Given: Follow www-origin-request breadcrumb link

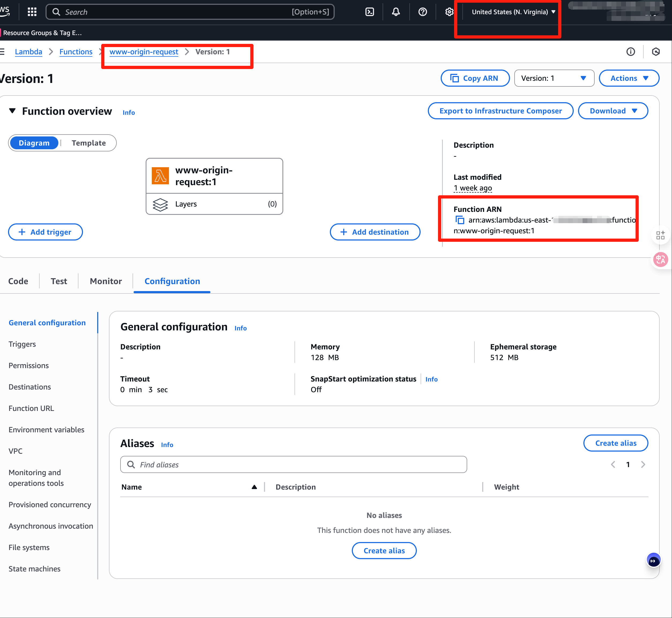Looking at the screenshot, I should pos(144,52).
